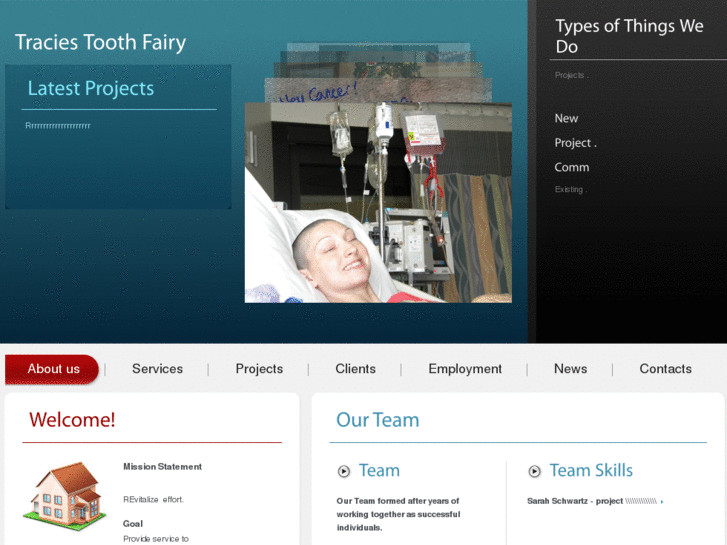Viewport: 727px width, 545px height.
Task: Select the Project item in sidebar
Action: pos(575,143)
